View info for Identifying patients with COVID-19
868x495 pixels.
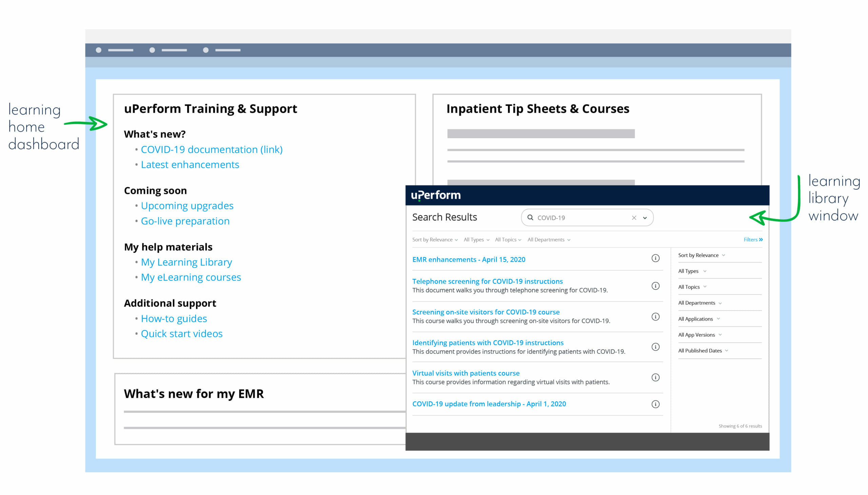coord(655,347)
